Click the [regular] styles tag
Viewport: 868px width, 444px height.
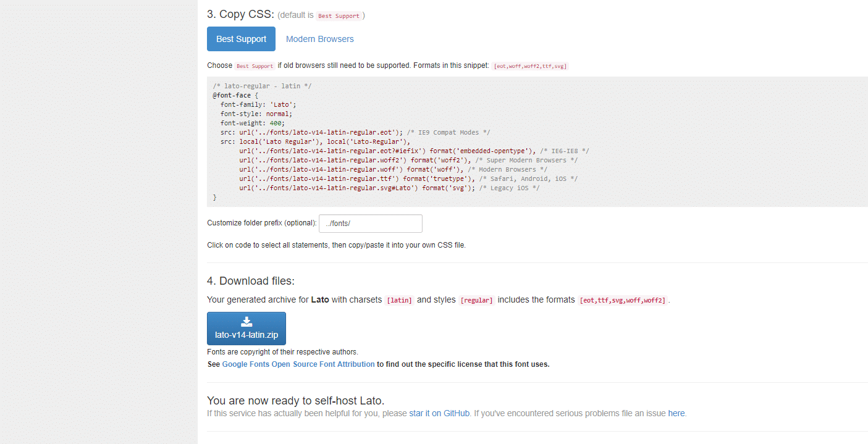[477, 300]
